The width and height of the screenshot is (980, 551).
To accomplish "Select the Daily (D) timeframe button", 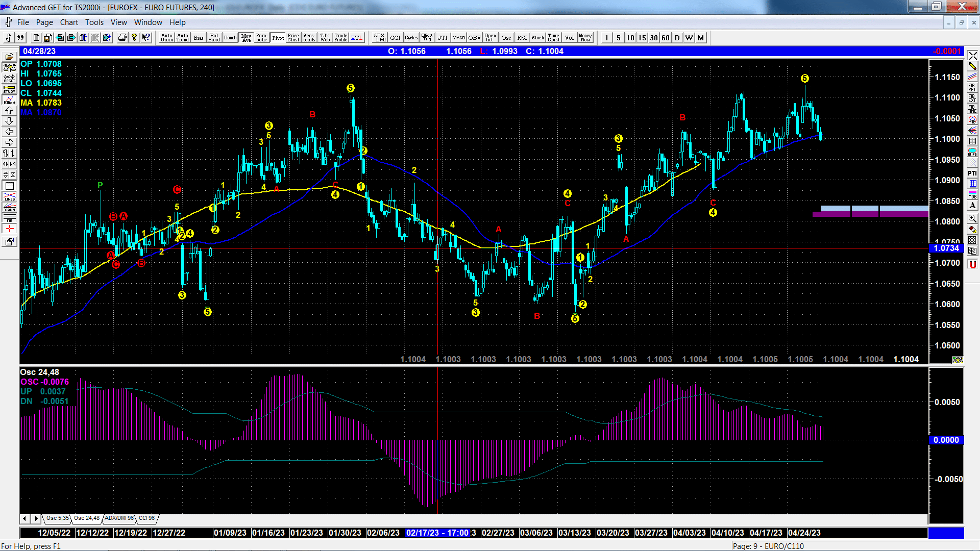I will point(677,38).
